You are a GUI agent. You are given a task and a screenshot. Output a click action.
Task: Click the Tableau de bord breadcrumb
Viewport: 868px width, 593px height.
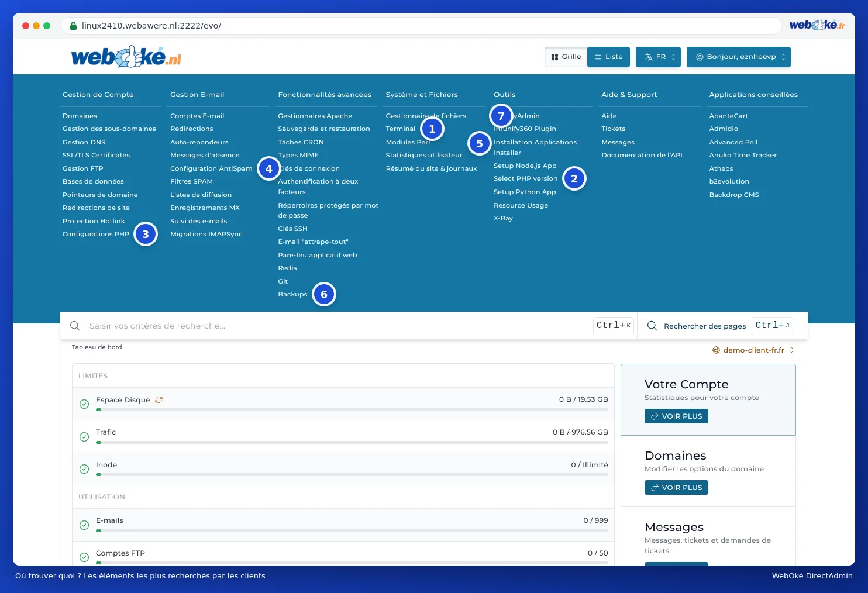97,347
